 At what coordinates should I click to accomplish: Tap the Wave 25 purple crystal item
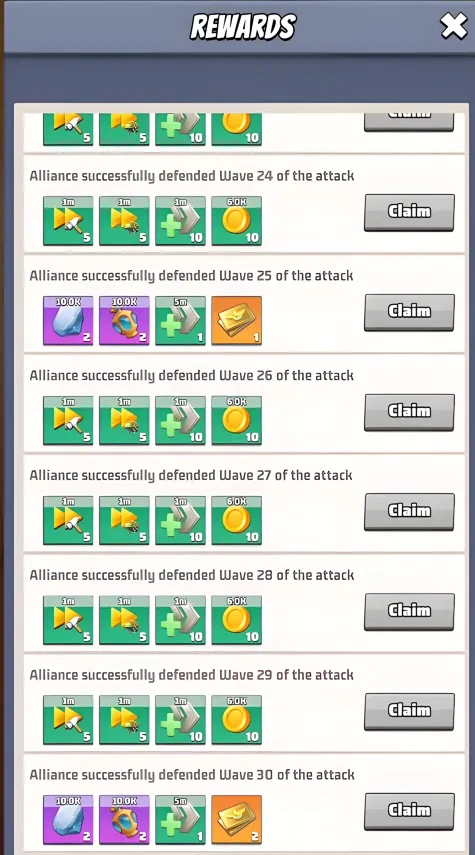tap(68, 321)
